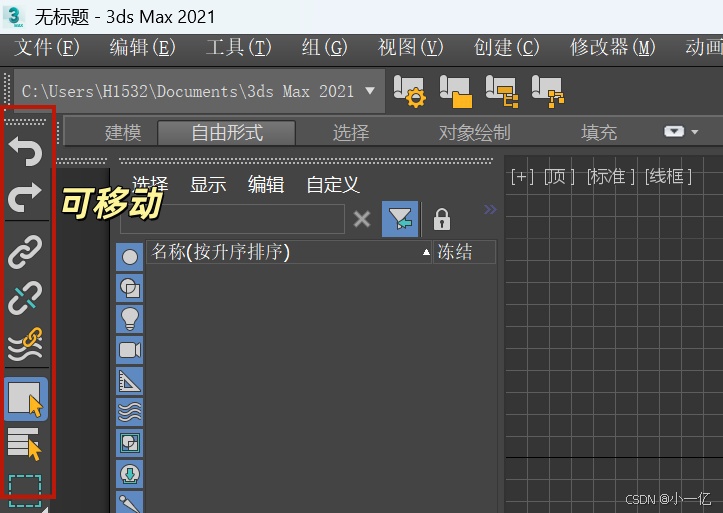Toggle display of shapes filter icon

coord(130,288)
